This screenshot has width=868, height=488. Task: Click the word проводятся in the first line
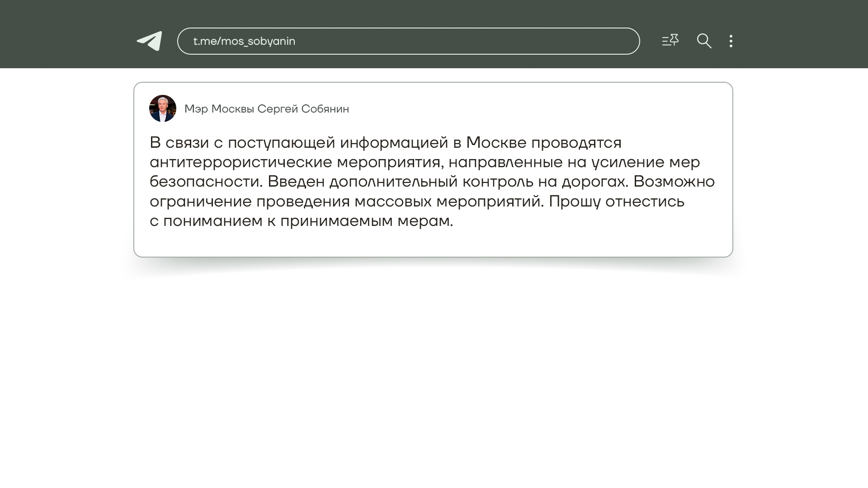(576, 143)
